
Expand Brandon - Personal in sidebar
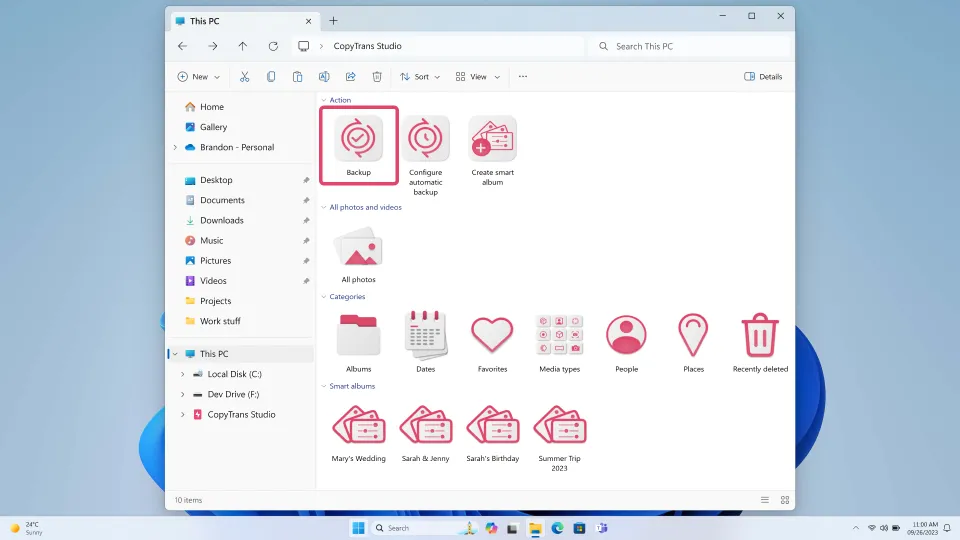[x=175, y=148]
